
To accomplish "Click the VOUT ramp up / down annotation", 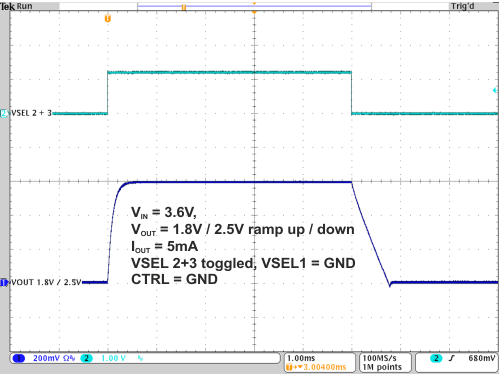I will point(243,230).
